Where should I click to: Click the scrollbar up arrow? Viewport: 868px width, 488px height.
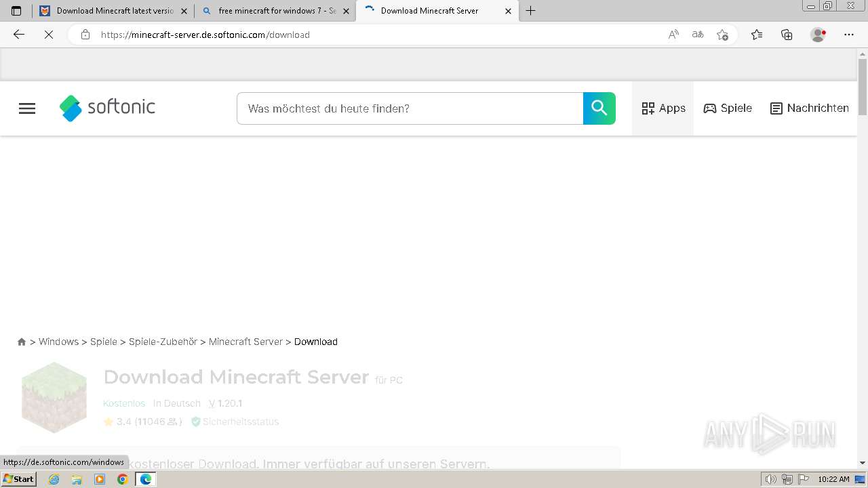point(863,53)
